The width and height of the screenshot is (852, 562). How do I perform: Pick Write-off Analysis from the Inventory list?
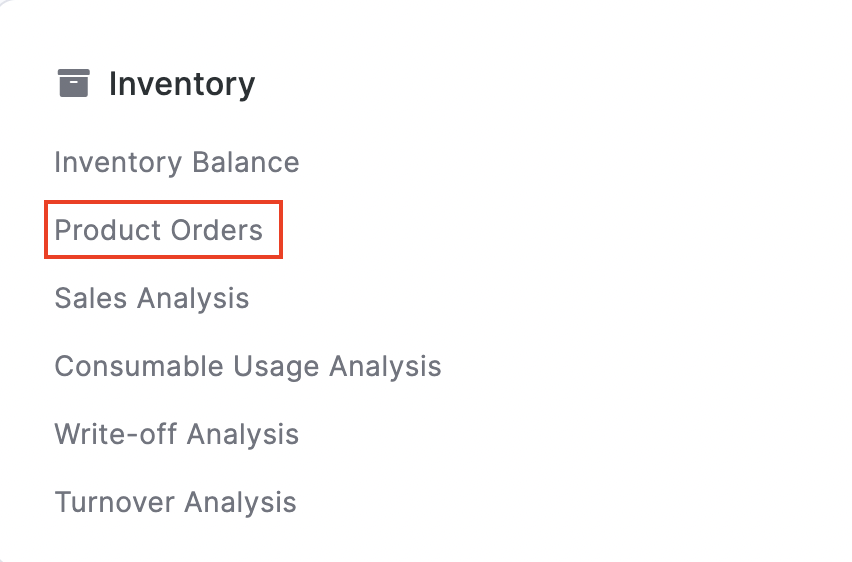tap(176, 434)
